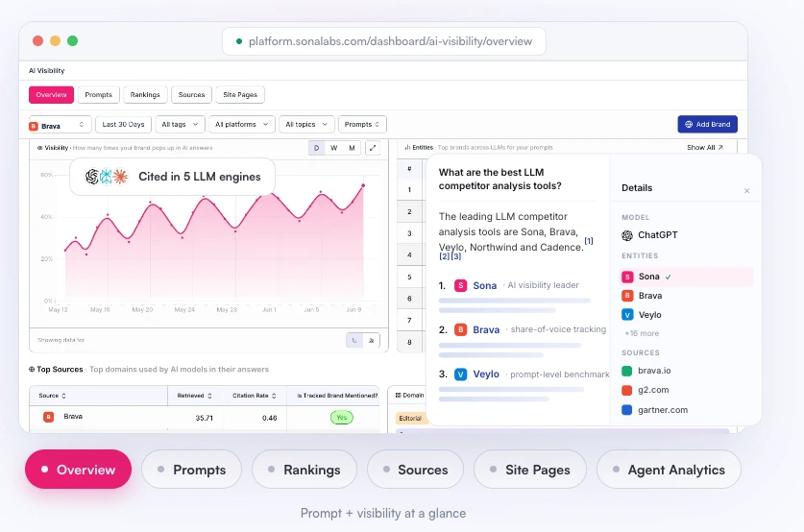Click the Brava icon in Top Sources row
This screenshot has height=532, width=804.
[x=49, y=417]
